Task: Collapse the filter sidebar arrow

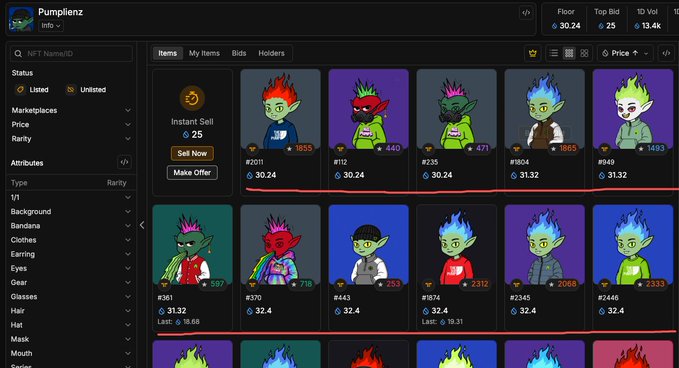Action: click(142, 225)
